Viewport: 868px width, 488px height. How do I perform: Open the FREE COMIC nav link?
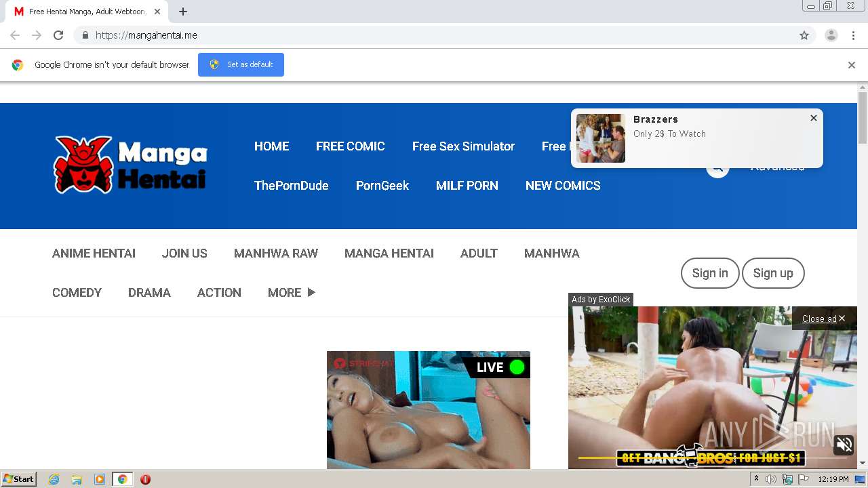point(350,146)
